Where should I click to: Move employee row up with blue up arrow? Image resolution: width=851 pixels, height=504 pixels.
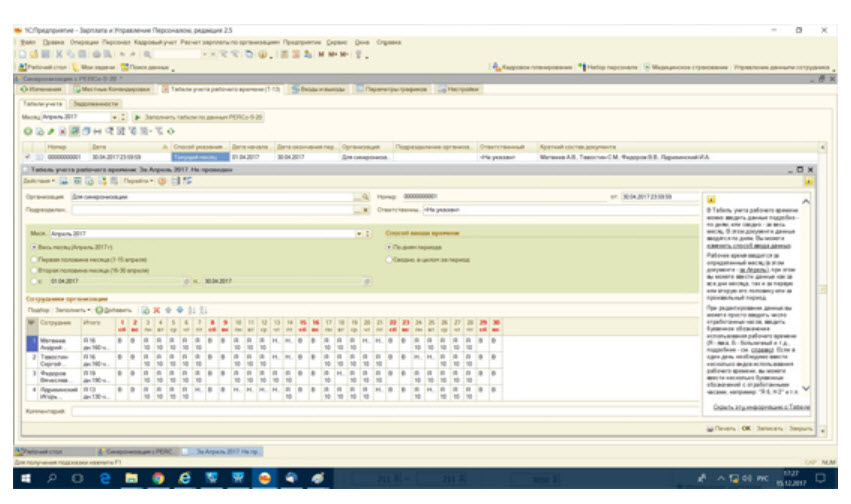(168, 310)
